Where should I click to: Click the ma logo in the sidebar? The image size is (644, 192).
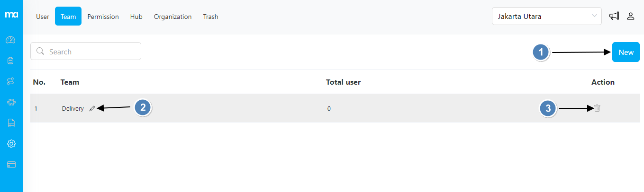[x=11, y=15]
